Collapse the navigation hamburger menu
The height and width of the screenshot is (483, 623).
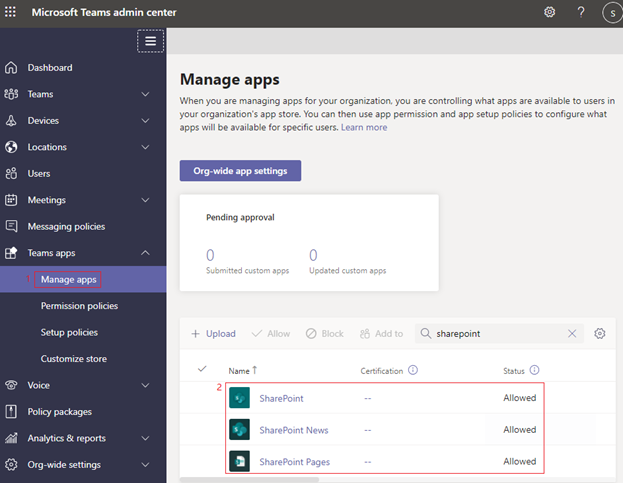tap(151, 41)
